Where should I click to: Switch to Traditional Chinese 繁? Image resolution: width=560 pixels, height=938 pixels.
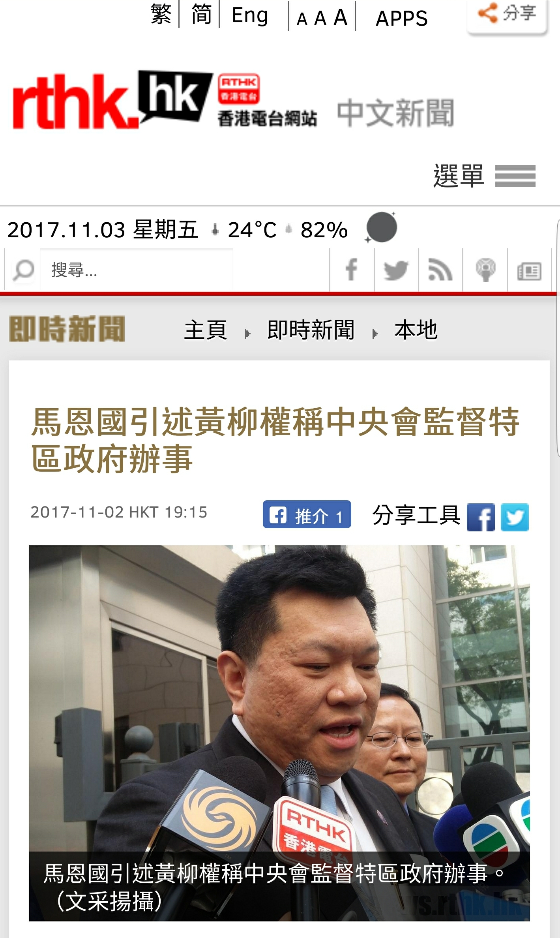coord(161,14)
